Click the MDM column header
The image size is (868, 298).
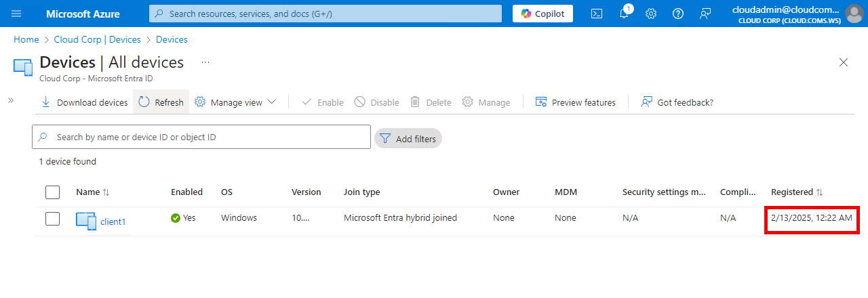point(566,192)
